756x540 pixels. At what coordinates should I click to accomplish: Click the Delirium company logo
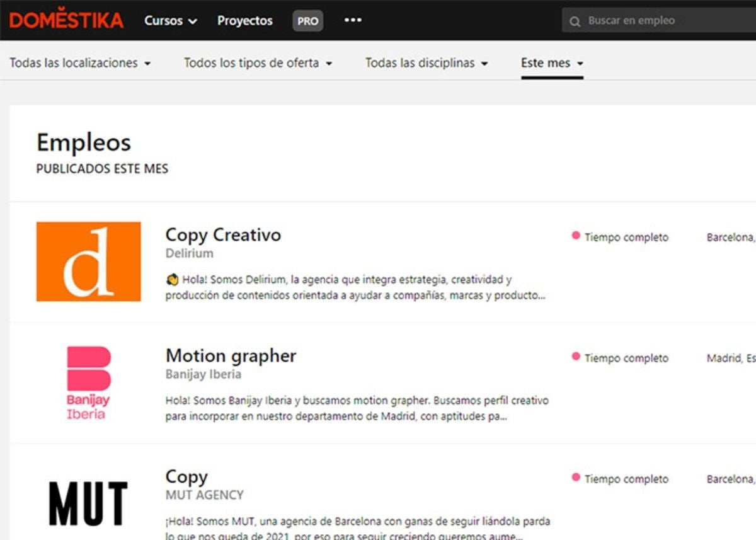point(89,261)
